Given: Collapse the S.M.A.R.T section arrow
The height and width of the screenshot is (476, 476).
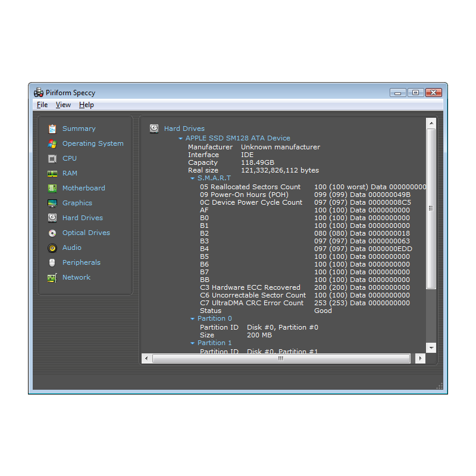Looking at the screenshot, I should [192, 178].
